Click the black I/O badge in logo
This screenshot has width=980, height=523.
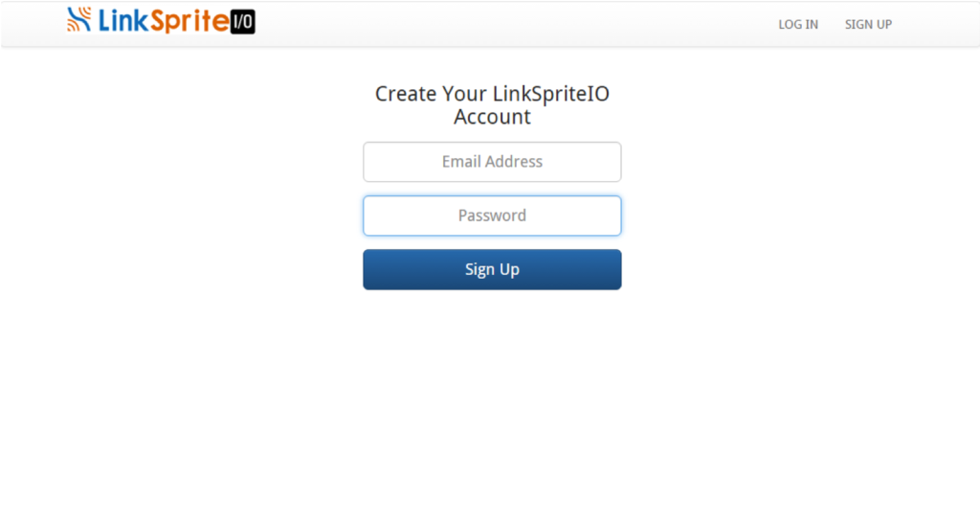point(242,22)
